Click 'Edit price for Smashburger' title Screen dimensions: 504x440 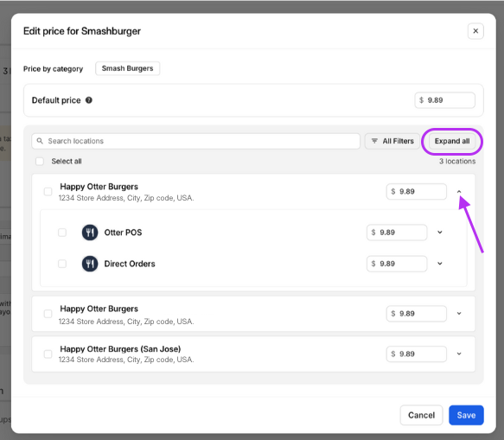pos(82,31)
